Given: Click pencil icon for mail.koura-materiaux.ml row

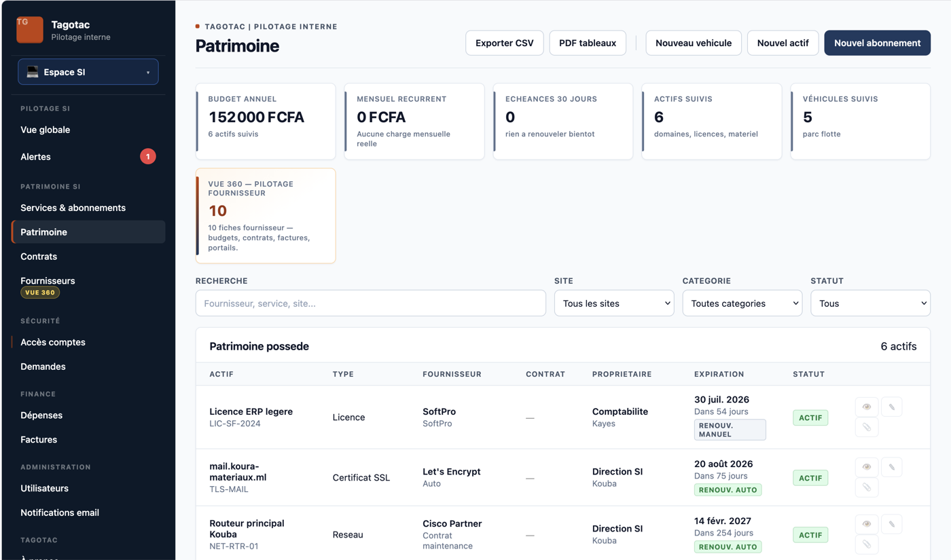Looking at the screenshot, I should pos(892,467).
